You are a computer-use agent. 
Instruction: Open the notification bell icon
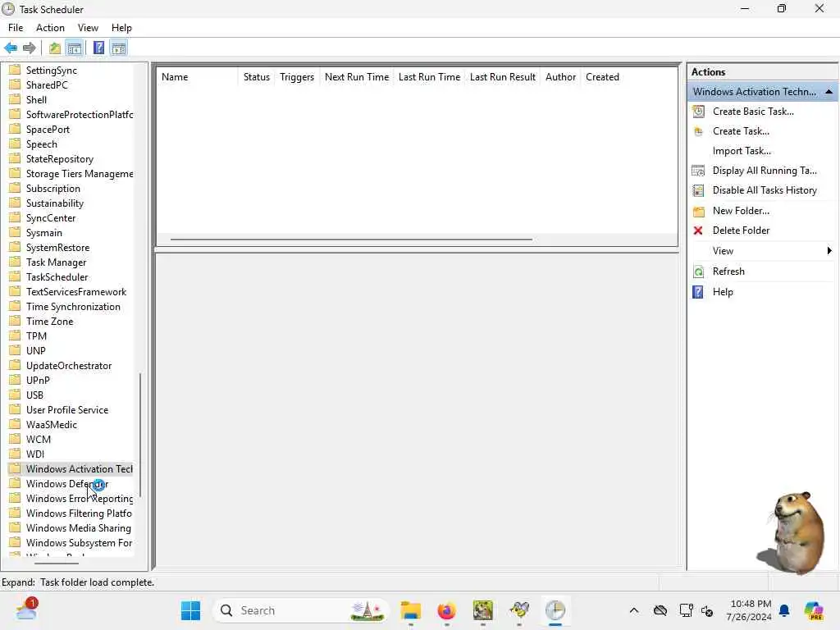pos(784,610)
